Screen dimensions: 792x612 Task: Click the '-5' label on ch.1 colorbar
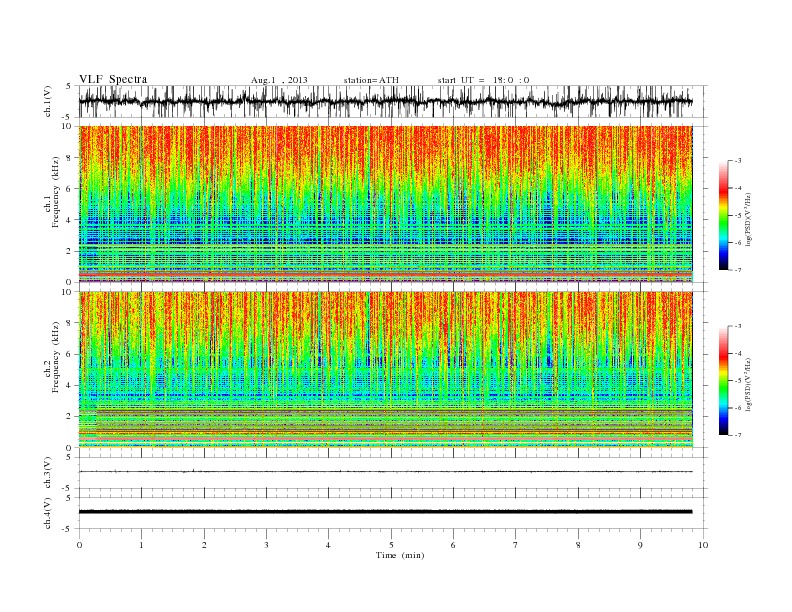click(x=738, y=216)
